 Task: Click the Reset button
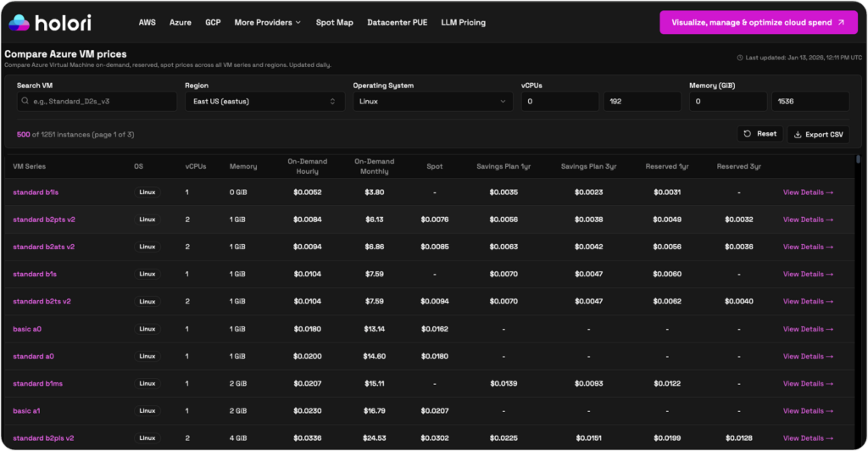pyautogui.click(x=760, y=134)
